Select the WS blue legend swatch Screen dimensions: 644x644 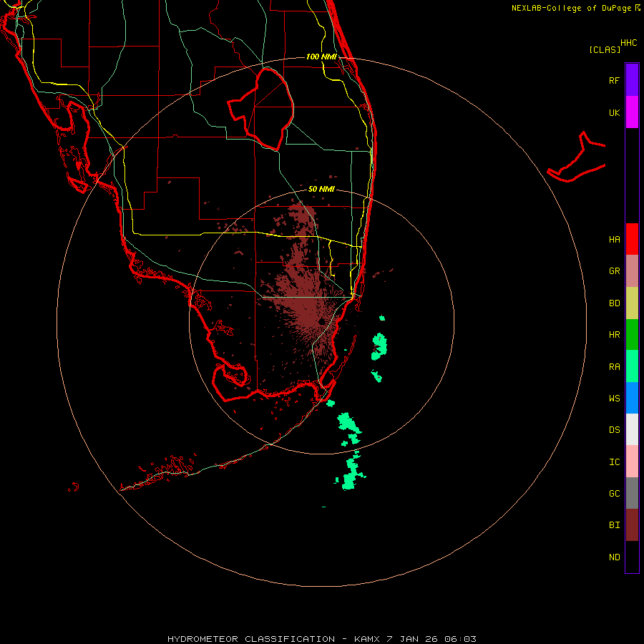pyautogui.click(x=632, y=398)
